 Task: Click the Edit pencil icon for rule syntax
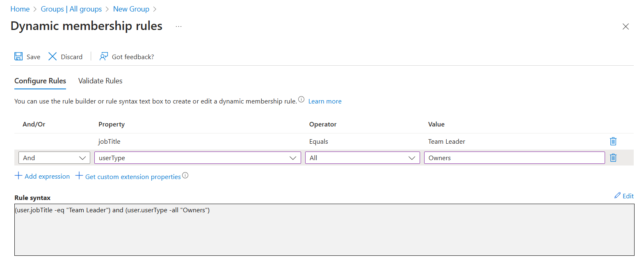(617, 195)
